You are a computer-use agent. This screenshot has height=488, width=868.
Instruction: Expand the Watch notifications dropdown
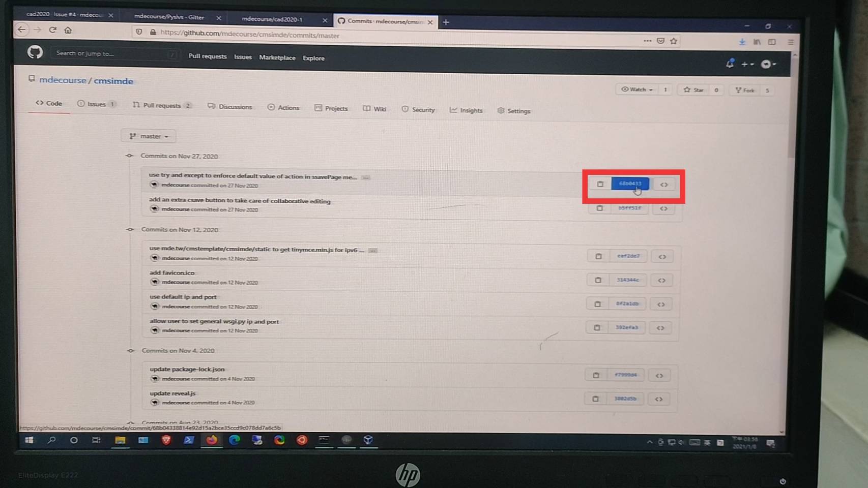[638, 89]
